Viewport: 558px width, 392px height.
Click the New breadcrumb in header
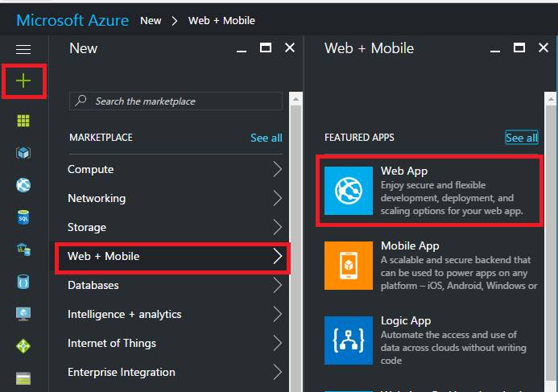click(x=151, y=20)
